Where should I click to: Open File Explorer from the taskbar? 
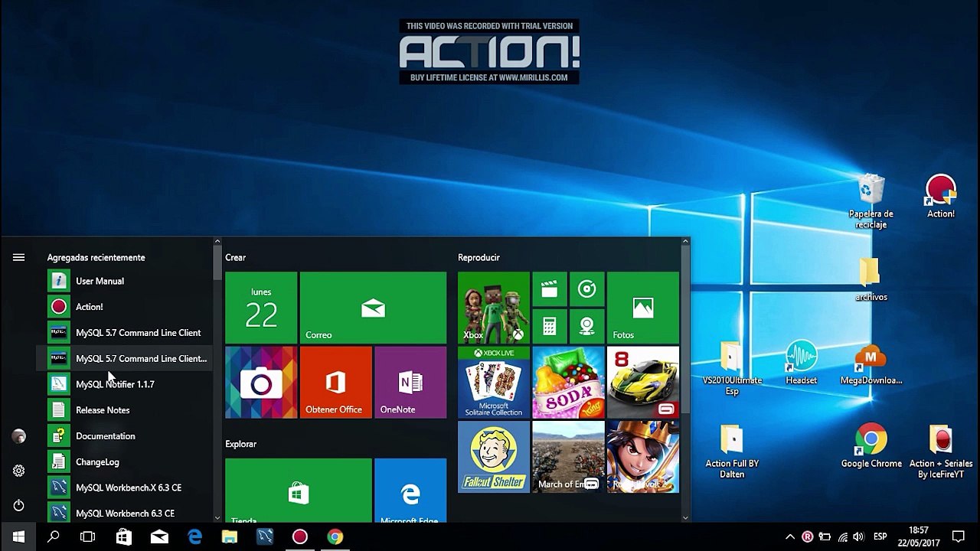pos(230,536)
